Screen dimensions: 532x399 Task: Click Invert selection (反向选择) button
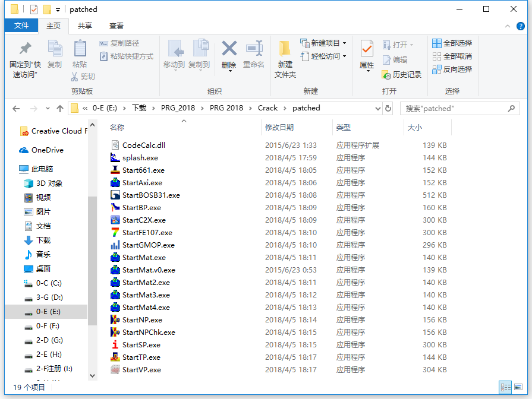452,69
